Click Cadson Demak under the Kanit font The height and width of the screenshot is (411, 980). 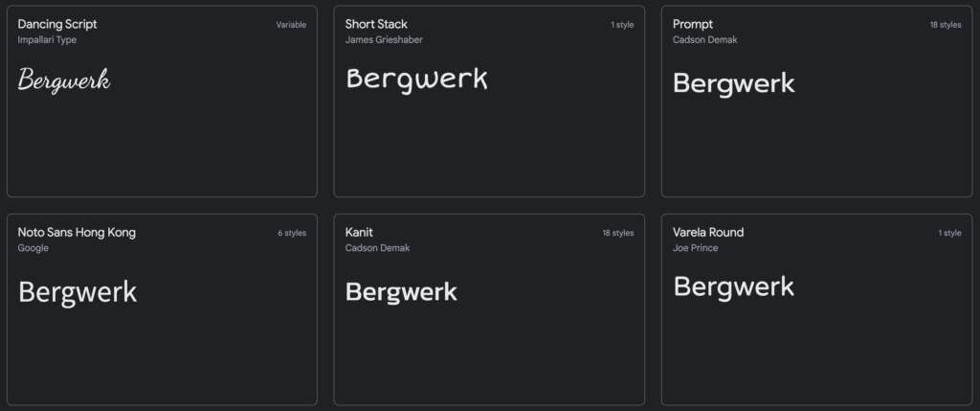pos(377,248)
